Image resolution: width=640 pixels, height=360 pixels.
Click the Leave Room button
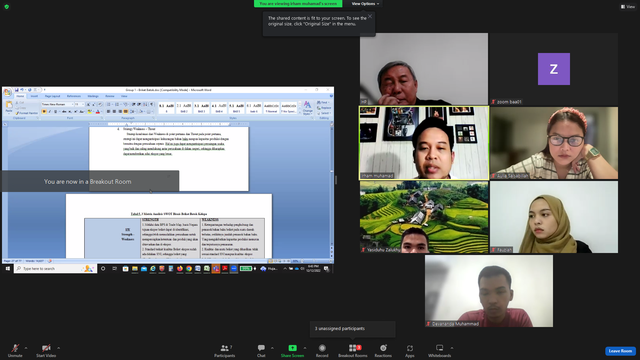(x=620, y=351)
